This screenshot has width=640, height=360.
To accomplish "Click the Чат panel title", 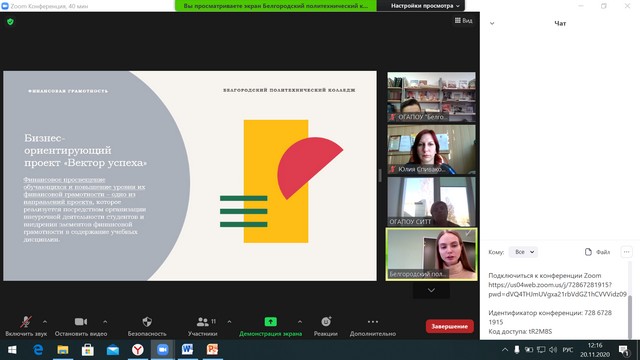I will [x=560, y=23].
